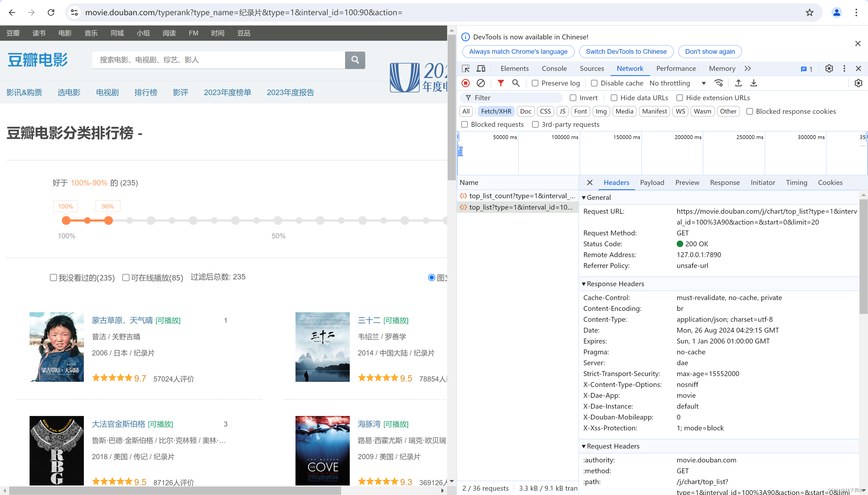Viewport: 868px width, 495px height.
Task: Open the DevTools customize three-dot menu
Action: pos(844,69)
